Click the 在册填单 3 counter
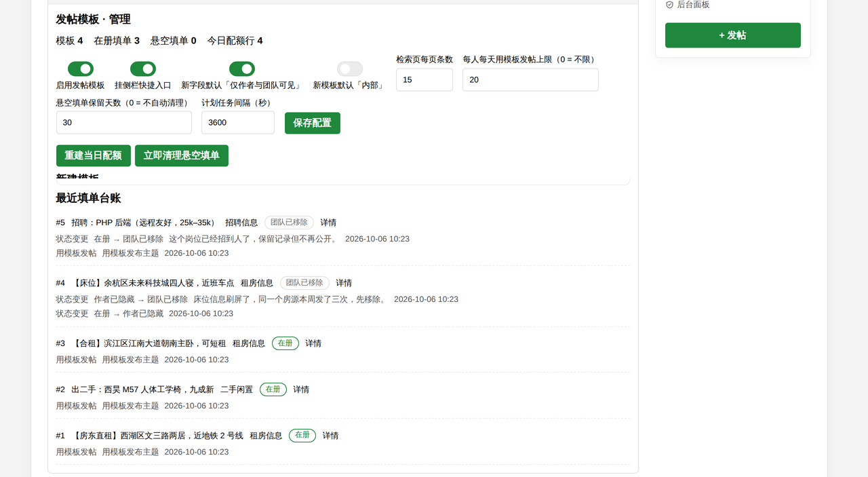 (117, 41)
